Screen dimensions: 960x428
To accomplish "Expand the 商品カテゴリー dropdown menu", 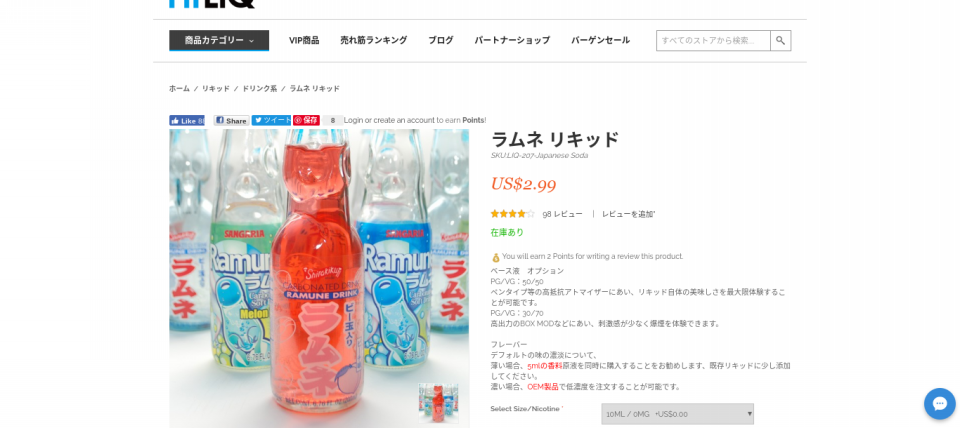I will (219, 40).
